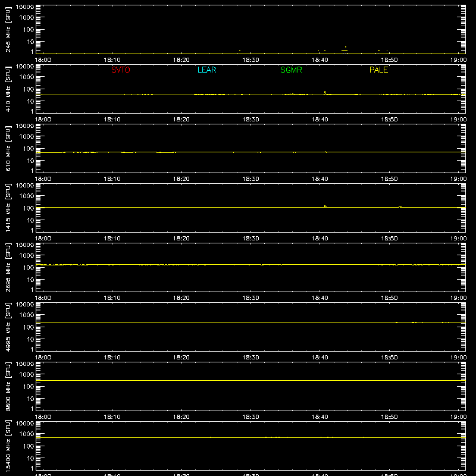Click the 10000 tick value on the 245 MHz axis
Image resolution: width=476 pixels, height=476 pixels.
pos(25,7)
